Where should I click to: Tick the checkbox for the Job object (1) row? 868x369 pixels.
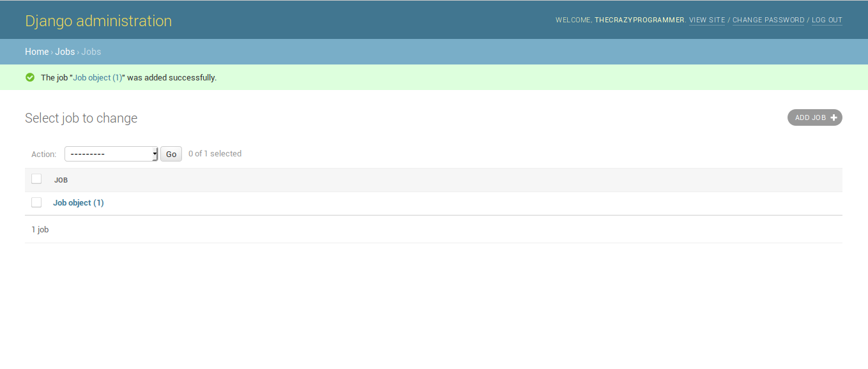point(36,202)
